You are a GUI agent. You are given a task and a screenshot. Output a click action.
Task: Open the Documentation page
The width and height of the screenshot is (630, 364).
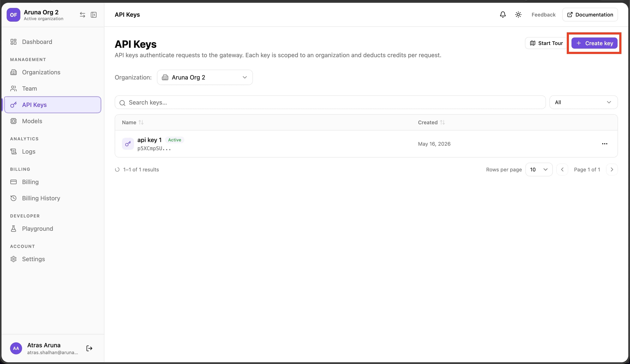tap(590, 15)
